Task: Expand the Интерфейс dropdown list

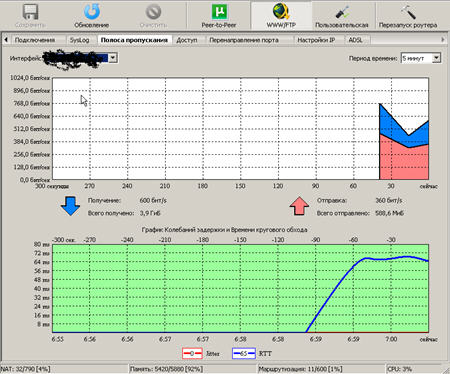Action: coord(113,58)
